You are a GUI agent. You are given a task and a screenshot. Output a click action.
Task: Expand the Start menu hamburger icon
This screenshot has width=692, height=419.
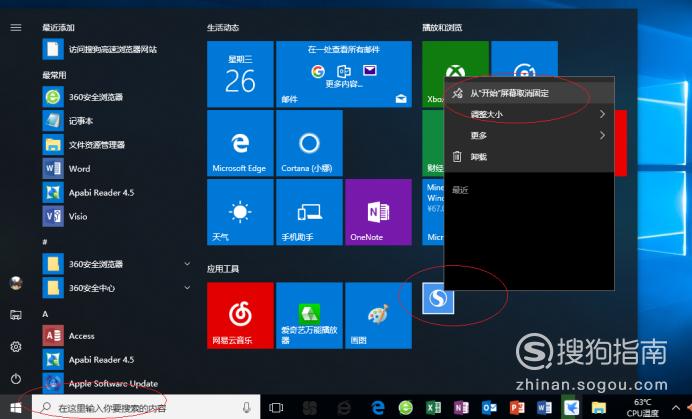pos(16,27)
